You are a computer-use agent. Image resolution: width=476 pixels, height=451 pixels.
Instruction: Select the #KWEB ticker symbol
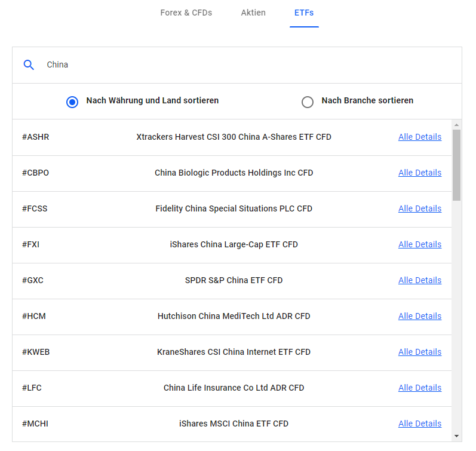pyautogui.click(x=36, y=352)
